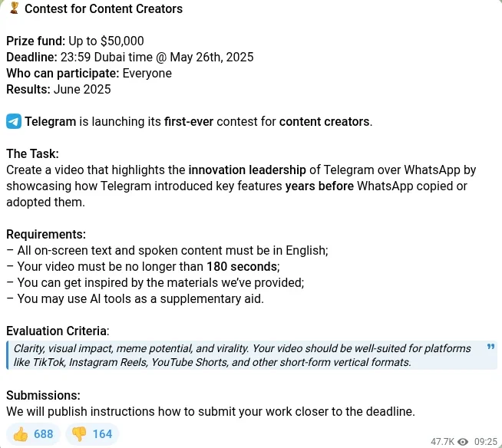Image resolution: width=502 pixels, height=448 pixels.
Task: Click the thumbs down reaction with 164
Action: [x=92, y=434]
